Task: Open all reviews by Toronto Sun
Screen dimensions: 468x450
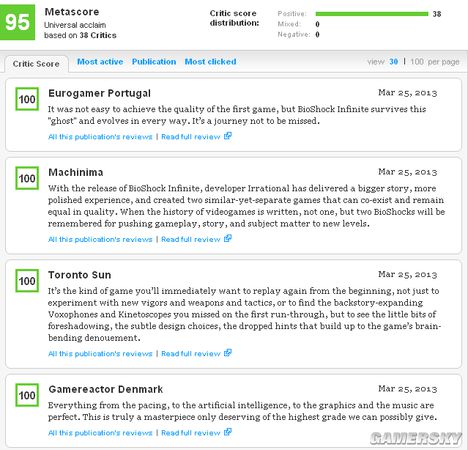Action: point(100,354)
